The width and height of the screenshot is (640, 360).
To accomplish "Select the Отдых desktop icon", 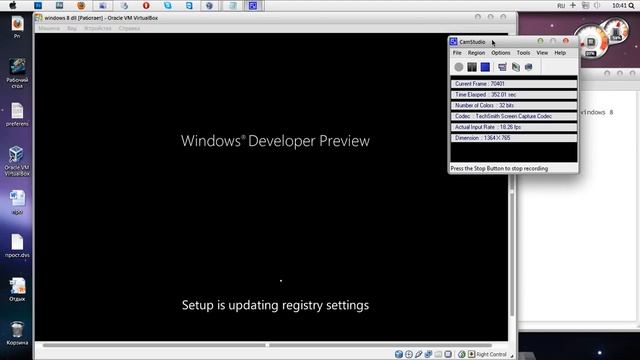I will tap(17, 289).
